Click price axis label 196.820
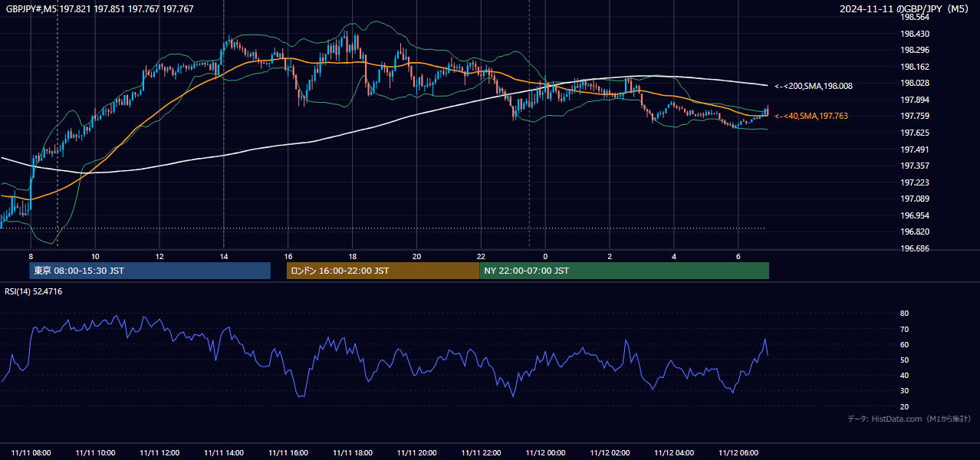 click(915, 232)
